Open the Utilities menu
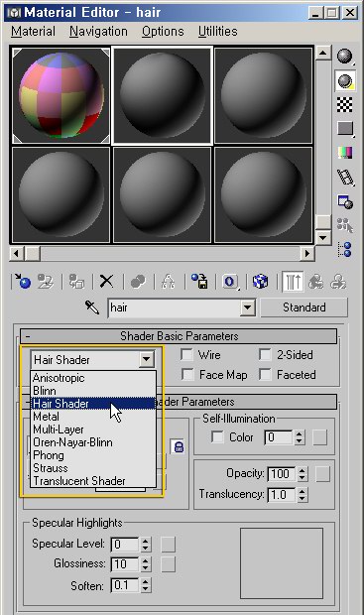 (x=217, y=32)
